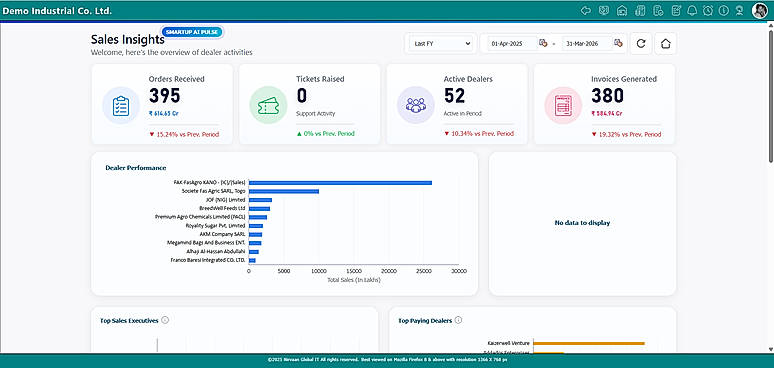Open notifications bell icon

[x=693, y=10]
